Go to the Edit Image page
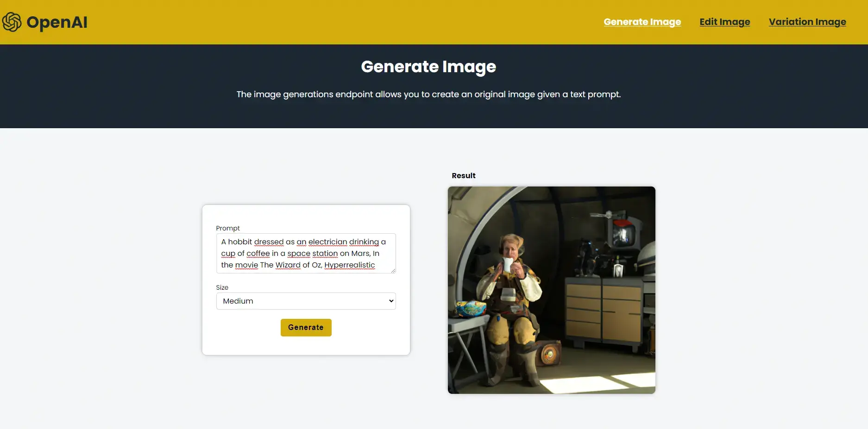 click(x=724, y=22)
